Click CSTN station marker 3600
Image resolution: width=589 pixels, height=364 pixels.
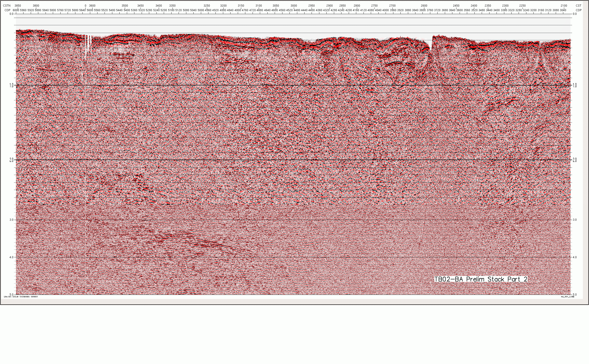[x=92, y=5]
